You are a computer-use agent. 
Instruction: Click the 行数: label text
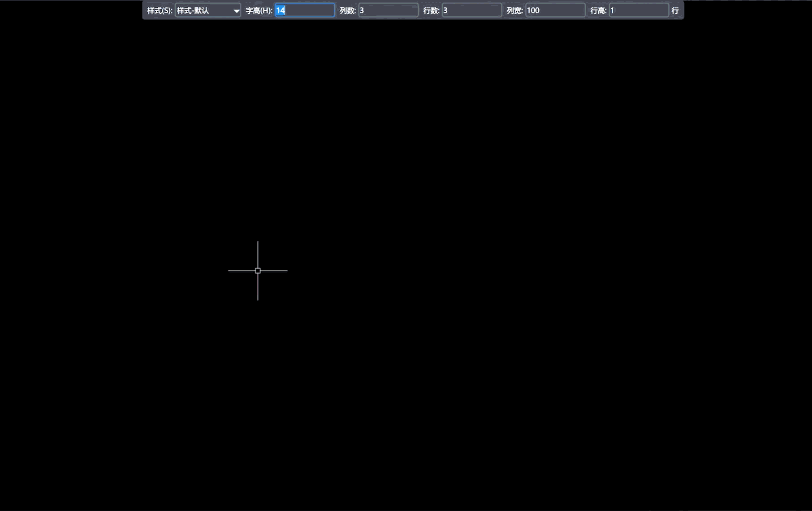pyautogui.click(x=431, y=10)
